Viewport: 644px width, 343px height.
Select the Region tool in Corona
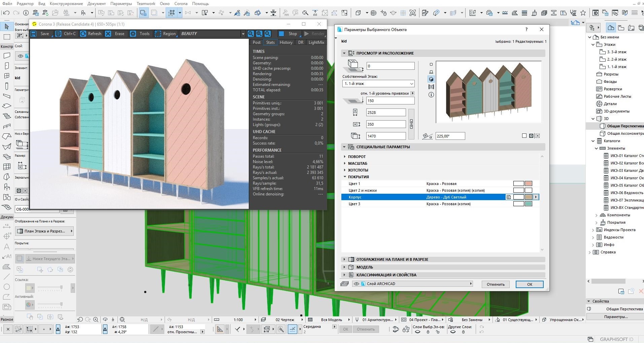[158, 34]
